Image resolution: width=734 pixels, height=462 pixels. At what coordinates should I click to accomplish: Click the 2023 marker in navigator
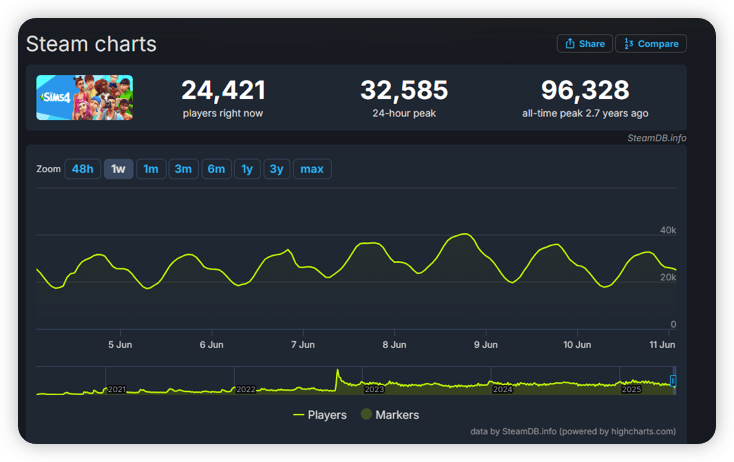tap(374, 389)
